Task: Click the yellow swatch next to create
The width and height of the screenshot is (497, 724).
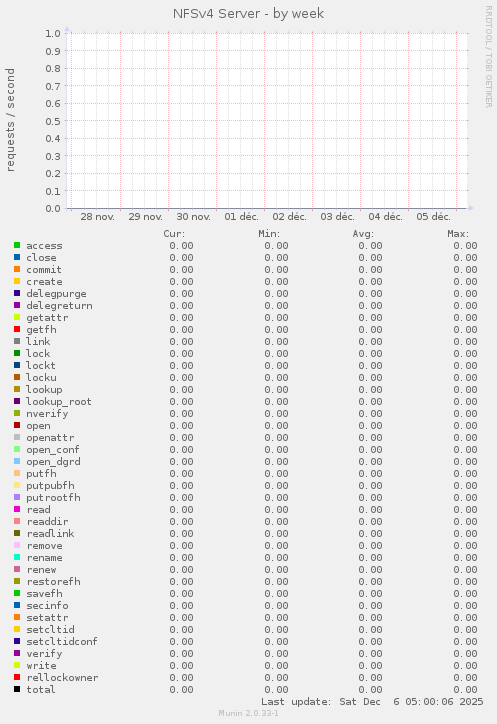Action: tap(17, 281)
